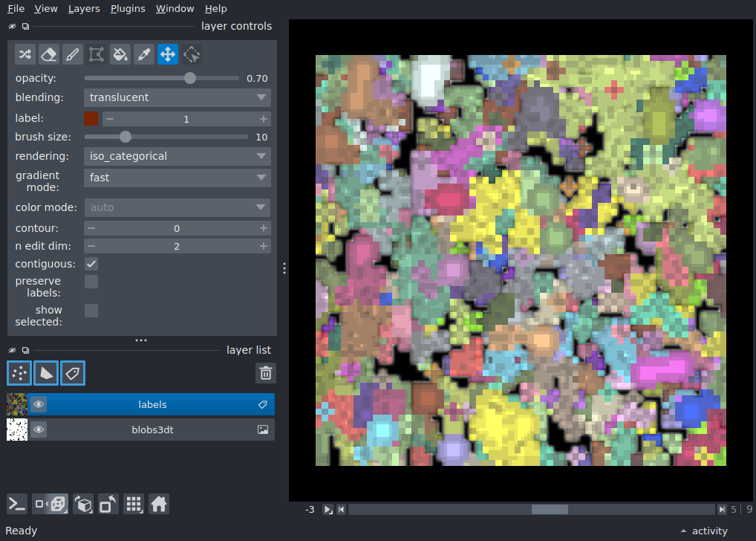The width and height of the screenshot is (756, 541).
Task: Uncheck the contiguous checkbox
Action: click(x=91, y=264)
